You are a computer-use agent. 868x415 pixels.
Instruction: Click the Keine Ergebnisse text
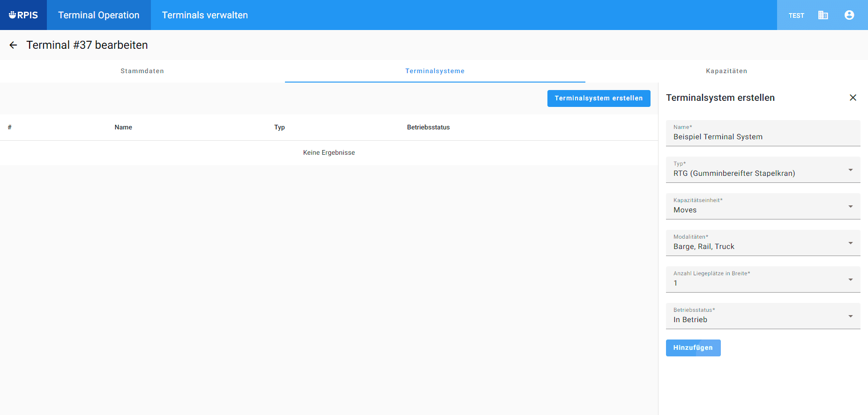coord(329,153)
